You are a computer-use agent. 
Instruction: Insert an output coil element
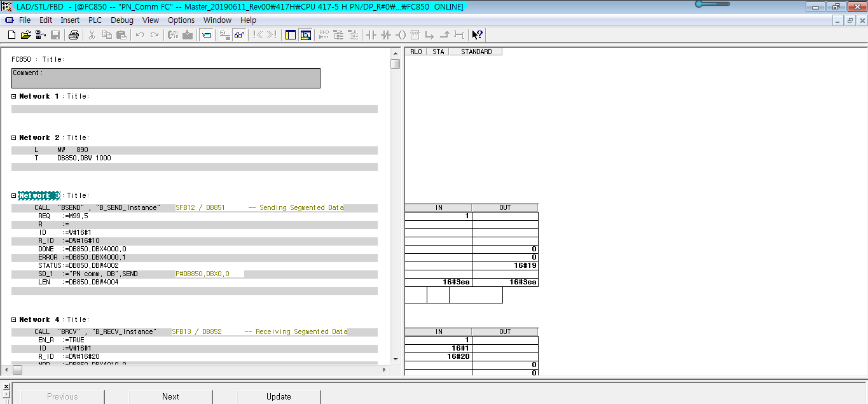(x=401, y=35)
